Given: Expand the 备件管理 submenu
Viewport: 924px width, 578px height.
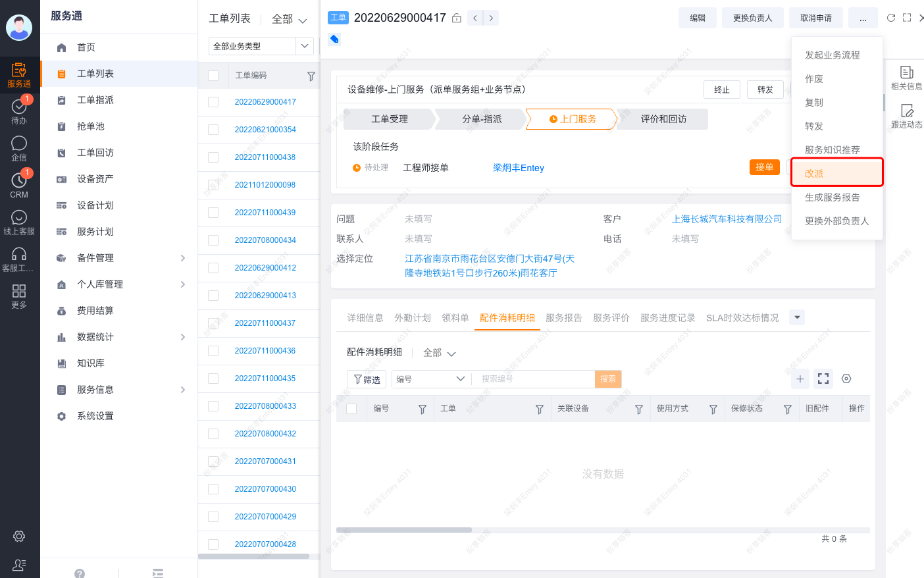Looking at the screenshot, I should [183, 258].
